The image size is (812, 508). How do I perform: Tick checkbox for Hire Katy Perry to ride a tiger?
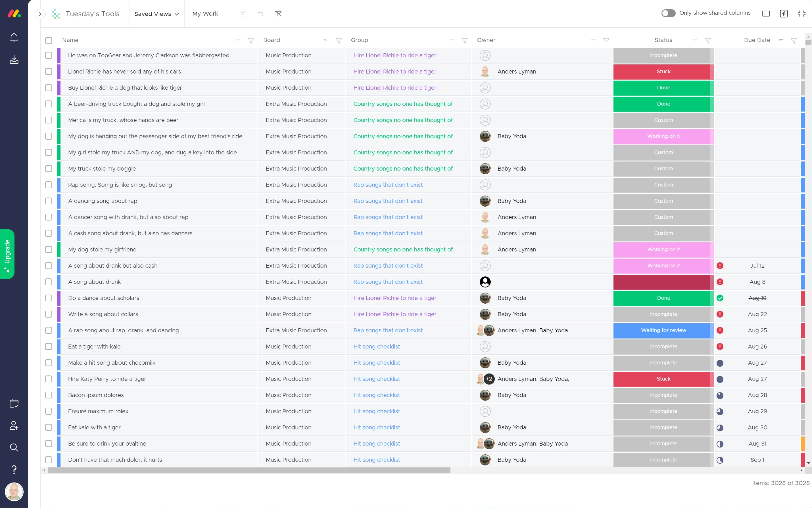pyautogui.click(x=49, y=379)
